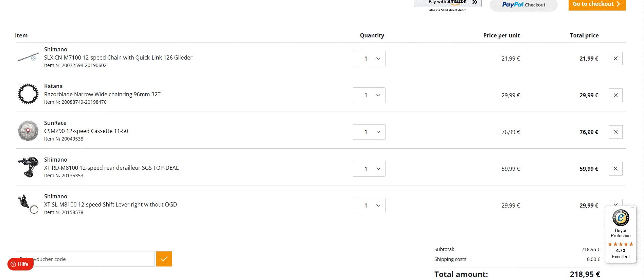Click the three-dot menu on Trusted Shops widget

(632, 208)
